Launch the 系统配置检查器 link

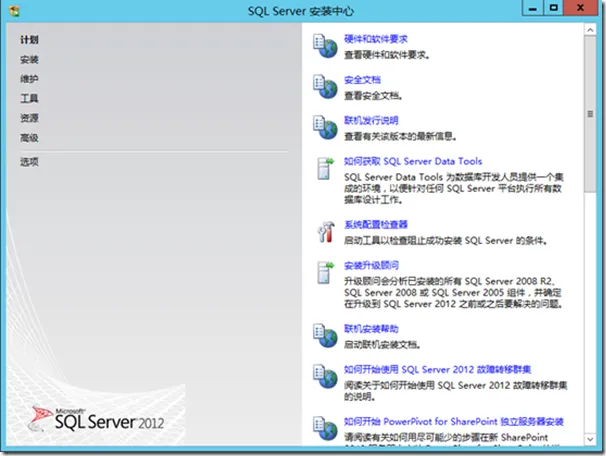click(x=376, y=225)
